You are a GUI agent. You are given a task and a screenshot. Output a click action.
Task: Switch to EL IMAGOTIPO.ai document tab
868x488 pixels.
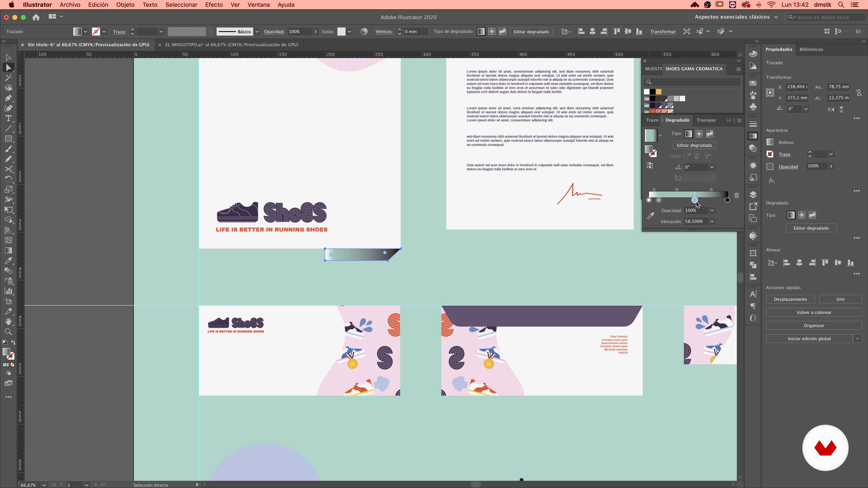(231, 45)
